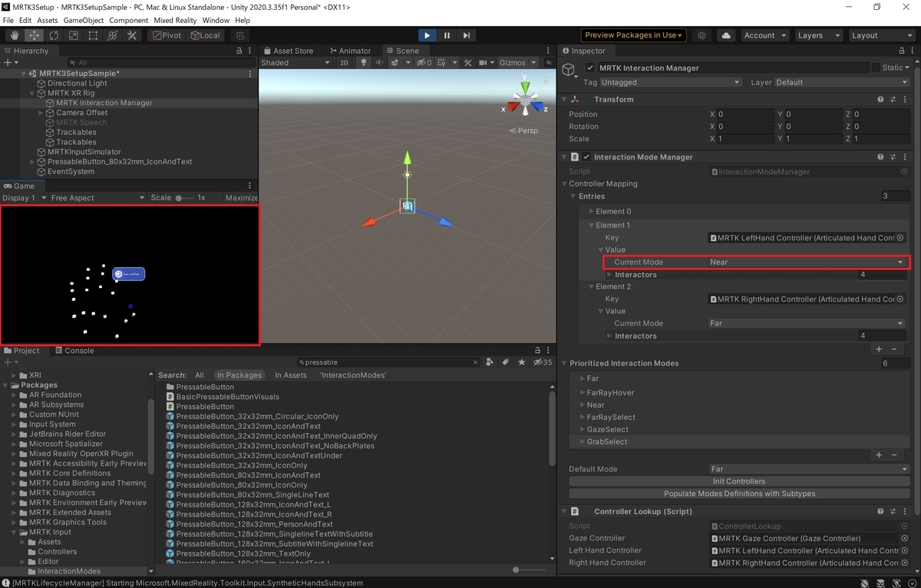This screenshot has height=588, width=921.
Task: Filter search to In Assets
Action: click(290, 375)
